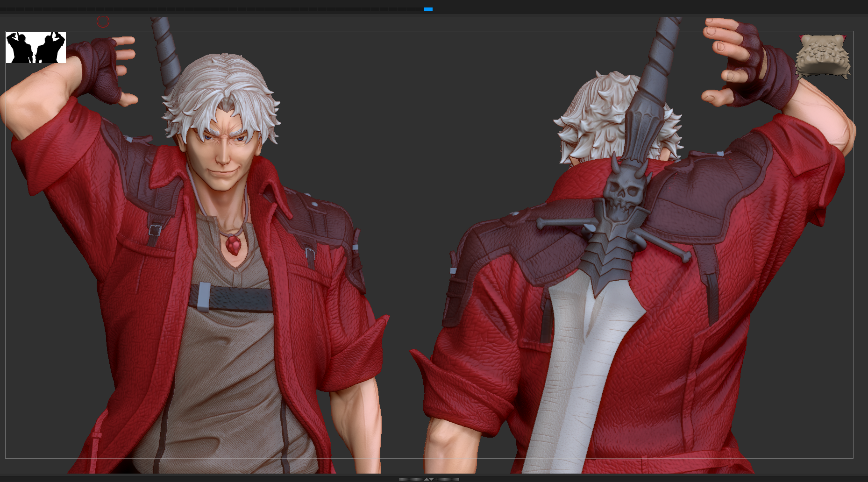Image resolution: width=868 pixels, height=482 pixels.
Task: Click the blue marker on the top timeline
Action: [x=428, y=9]
